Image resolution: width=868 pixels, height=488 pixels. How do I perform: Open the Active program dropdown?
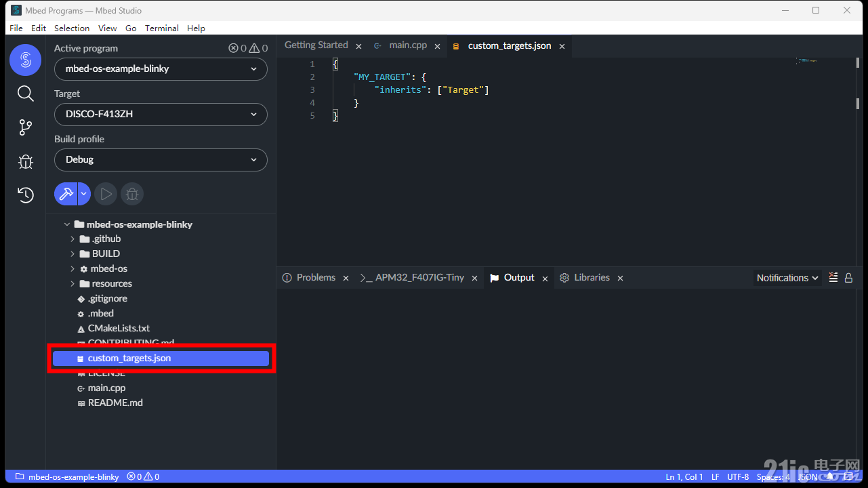point(161,68)
